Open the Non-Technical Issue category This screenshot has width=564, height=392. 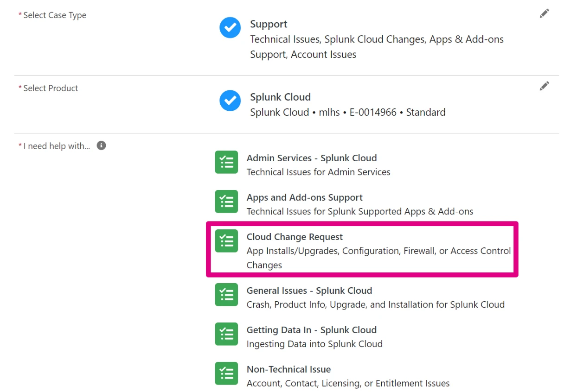pos(288,369)
